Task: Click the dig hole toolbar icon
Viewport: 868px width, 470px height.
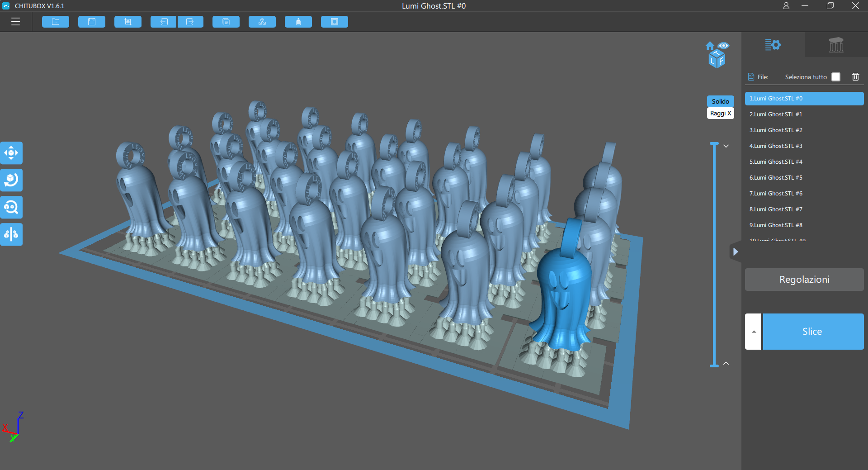Action: click(x=335, y=22)
